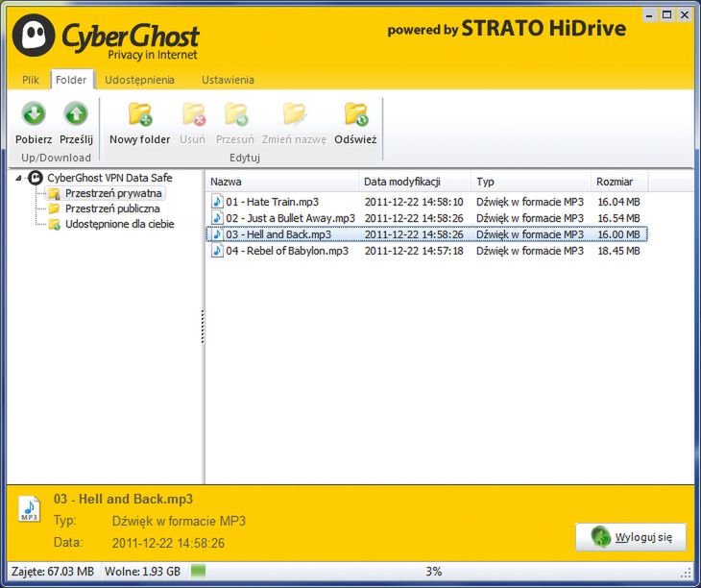The width and height of the screenshot is (701, 588).
Task: Close the CyberGhost window
Action: 685,15
